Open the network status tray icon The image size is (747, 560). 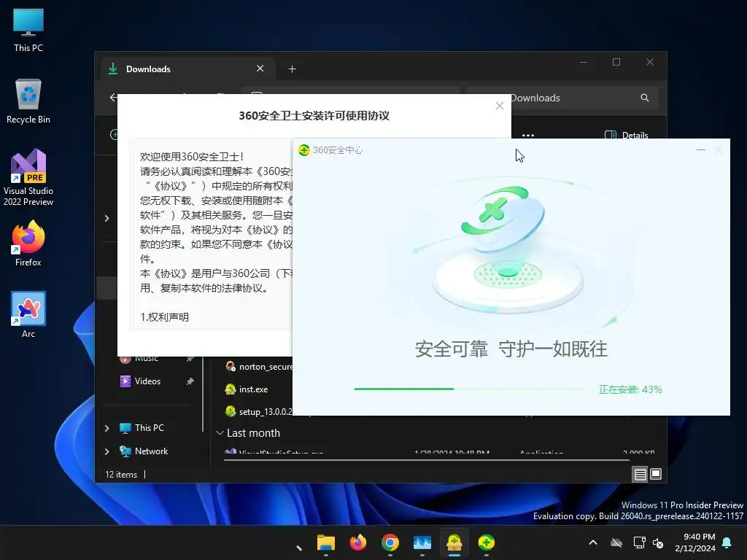click(639, 542)
